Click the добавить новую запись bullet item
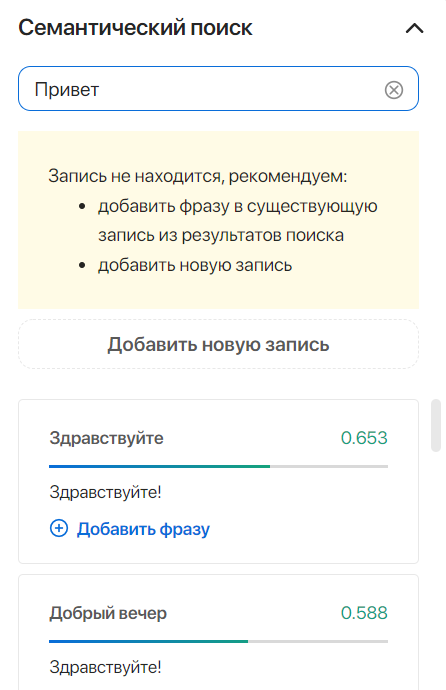The width and height of the screenshot is (446, 690). click(x=195, y=265)
